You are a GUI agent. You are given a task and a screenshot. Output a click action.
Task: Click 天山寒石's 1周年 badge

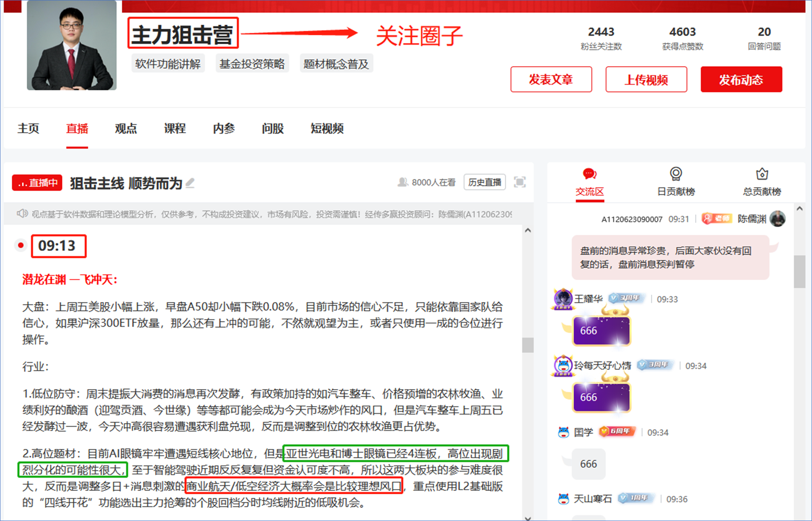(636, 498)
